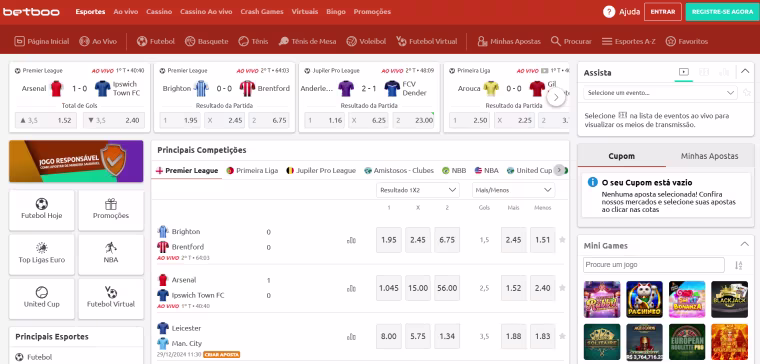Open United Cup shortcut tile
The width and height of the screenshot is (760, 364).
(x=42, y=299)
